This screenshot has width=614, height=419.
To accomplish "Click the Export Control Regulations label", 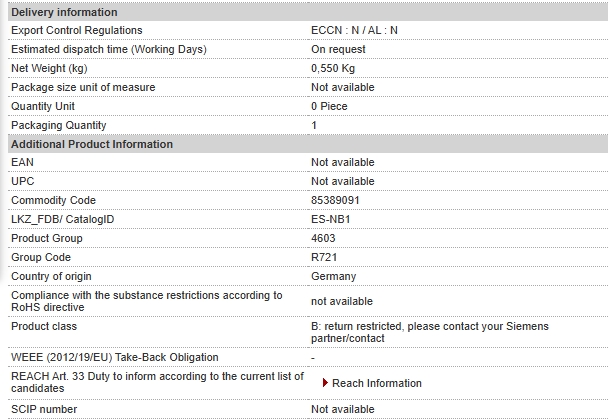I will click(x=77, y=30).
